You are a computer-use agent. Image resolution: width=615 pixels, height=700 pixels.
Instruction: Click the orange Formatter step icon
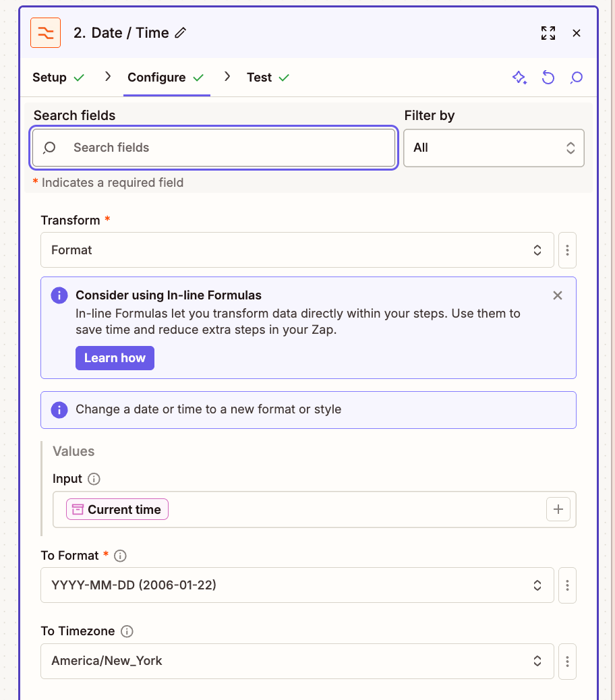point(45,32)
